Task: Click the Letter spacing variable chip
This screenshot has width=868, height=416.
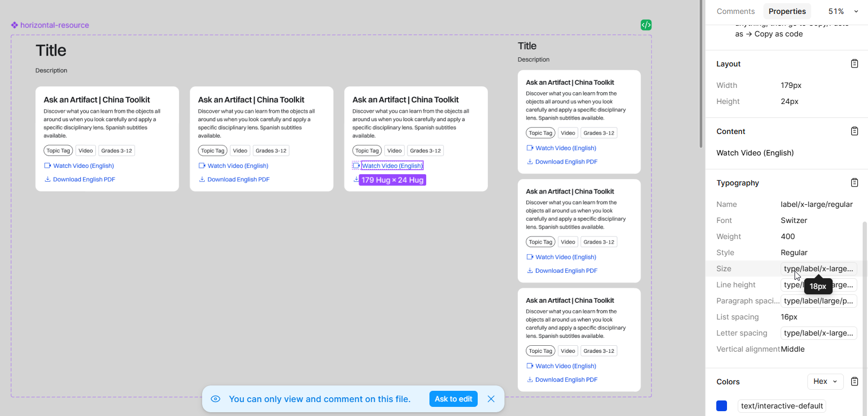Action: click(x=818, y=333)
